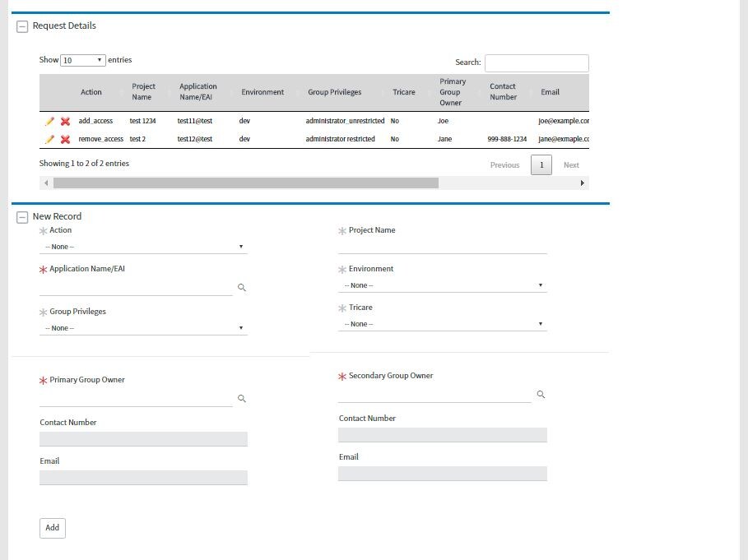This screenshot has height=560, width=748.
Task: Open the Environment dropdown
Action: pos(442,285)
